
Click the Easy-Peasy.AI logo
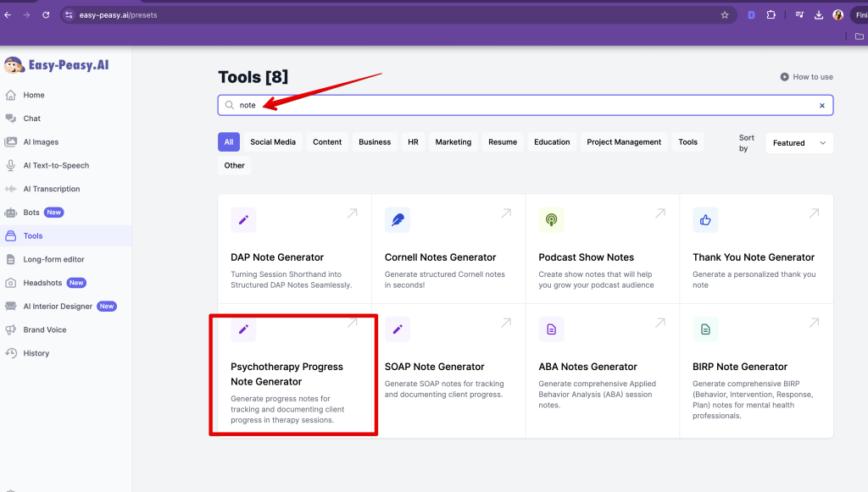[56, 65]
